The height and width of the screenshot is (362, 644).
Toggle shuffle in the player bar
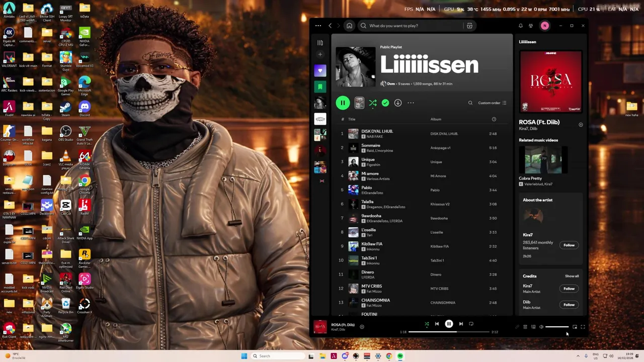(427, 324)
